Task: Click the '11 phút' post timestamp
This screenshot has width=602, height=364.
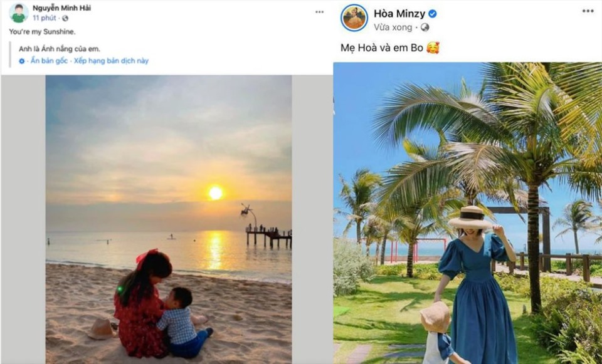Action: (45, 19)
